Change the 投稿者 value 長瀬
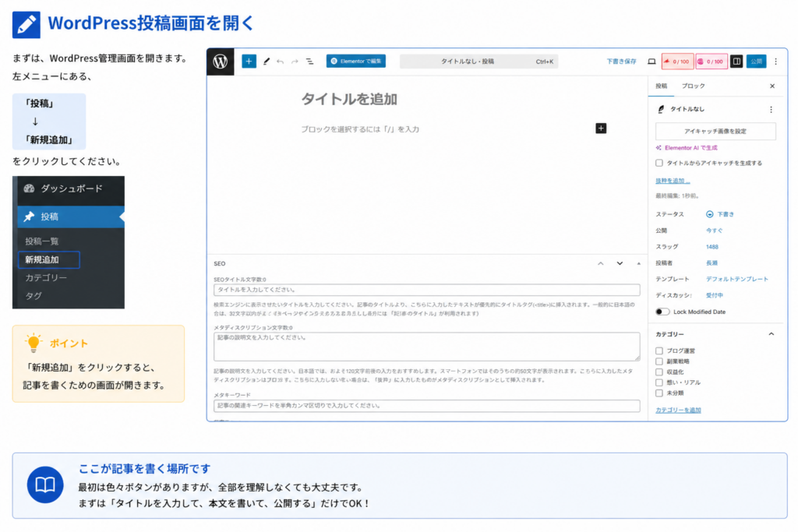This screenshot has width=798, height=532. tap(711, 263)
